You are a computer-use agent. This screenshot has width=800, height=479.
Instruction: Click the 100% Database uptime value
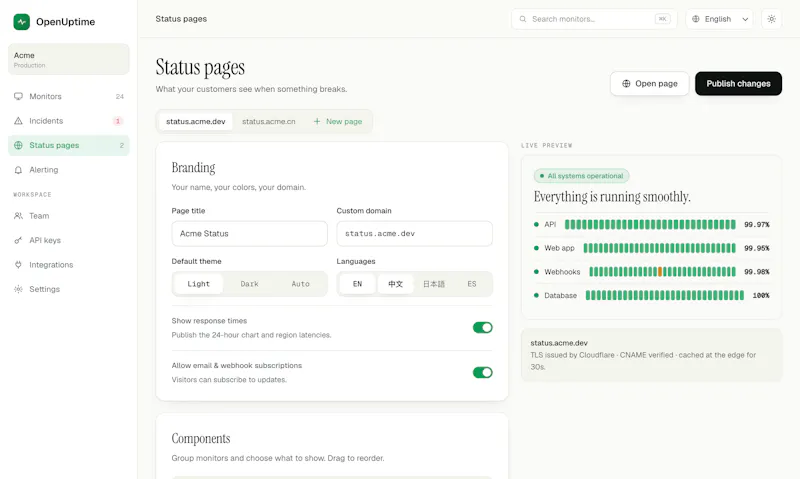tap(761, 295)
